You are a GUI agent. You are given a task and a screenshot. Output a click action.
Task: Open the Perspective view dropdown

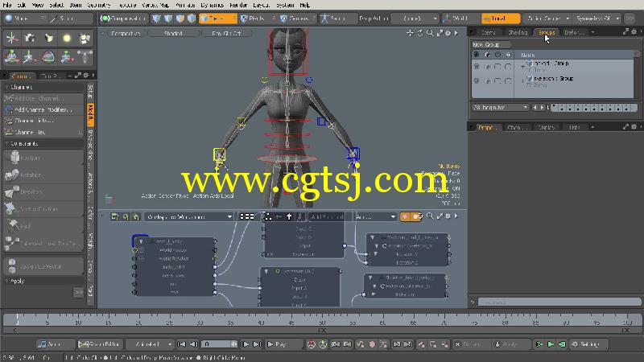[126, 33]
